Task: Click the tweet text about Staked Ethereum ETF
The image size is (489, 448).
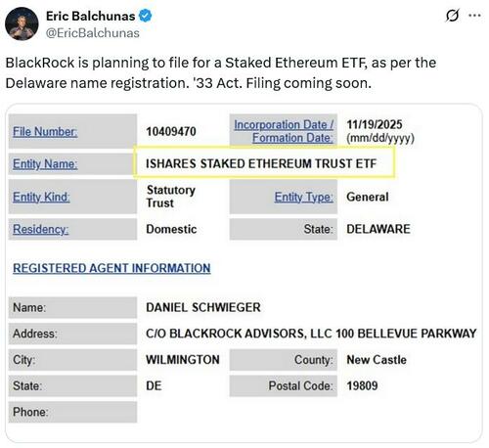Action: click(221, 72)
